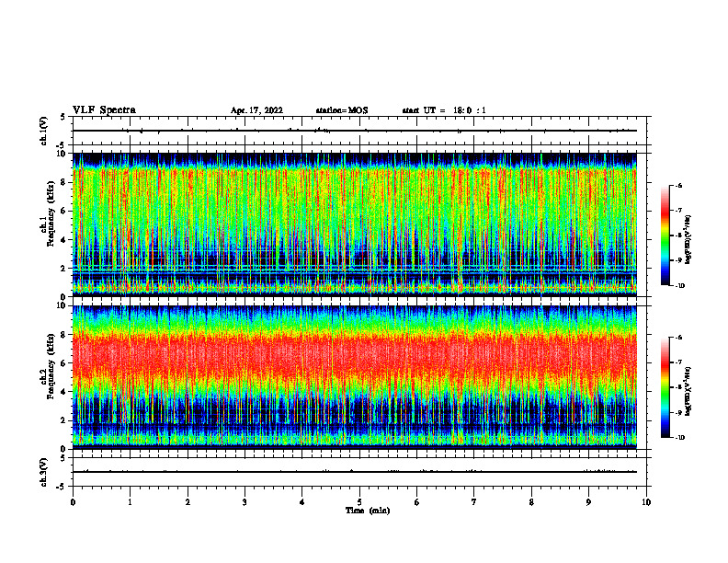Image resolution: width=728 pixels, height=563 pixels.
Task: Click the "4" kHz tick on ch.2 axis
Action: click(64, 392)
